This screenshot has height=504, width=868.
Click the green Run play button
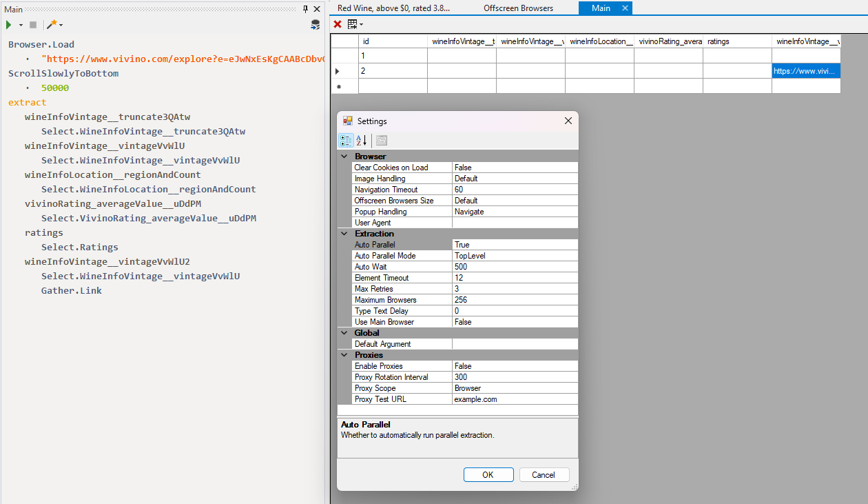click(x=9, y=25)
